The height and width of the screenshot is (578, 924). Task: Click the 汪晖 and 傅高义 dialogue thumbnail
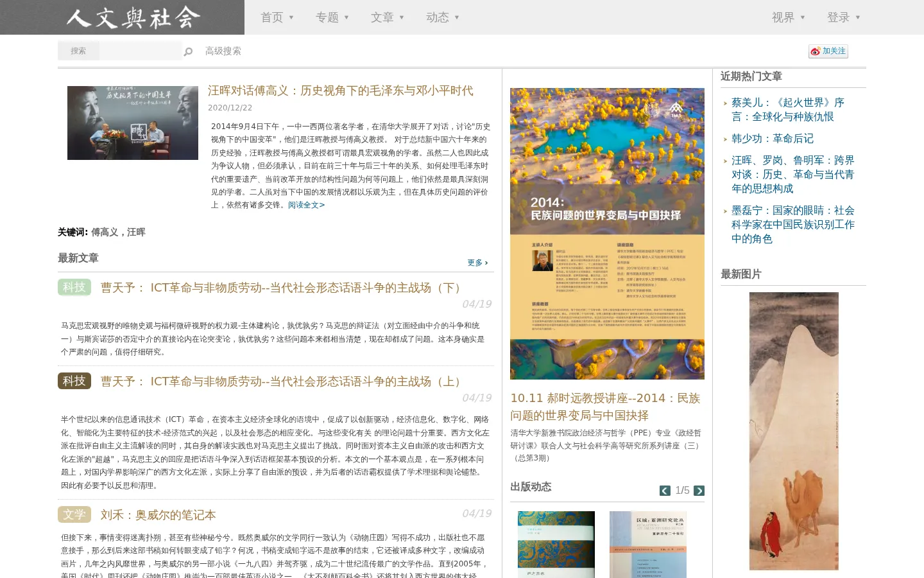coord(133,123)
